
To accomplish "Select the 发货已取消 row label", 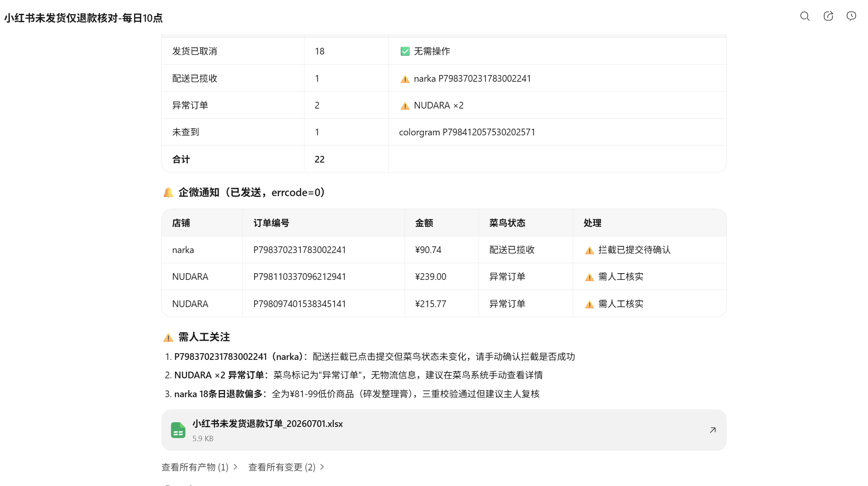I will 195,51.
